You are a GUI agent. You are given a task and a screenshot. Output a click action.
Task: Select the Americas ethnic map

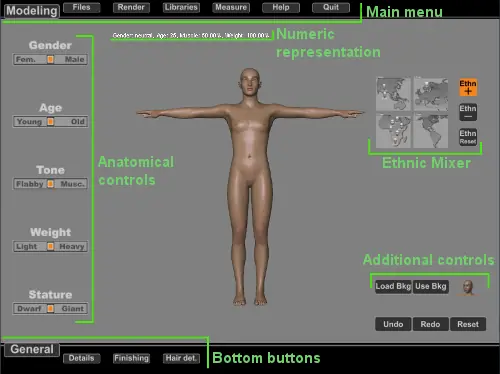pos(431,130)
